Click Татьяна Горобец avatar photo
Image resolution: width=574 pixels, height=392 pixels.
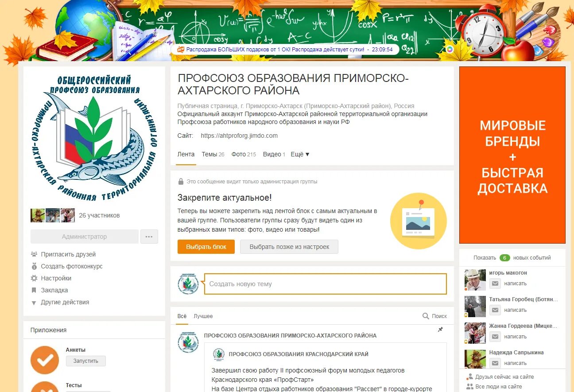[475, 307]
